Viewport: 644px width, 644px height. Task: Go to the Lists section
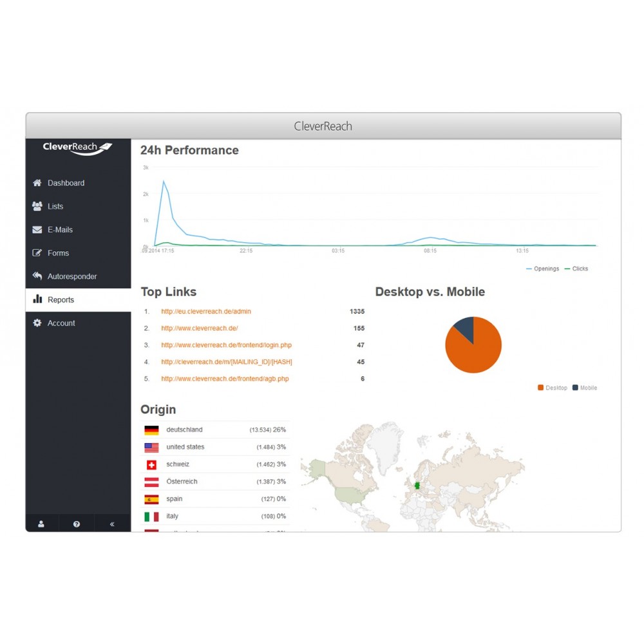pyautogui.click(x=79, y=206)
